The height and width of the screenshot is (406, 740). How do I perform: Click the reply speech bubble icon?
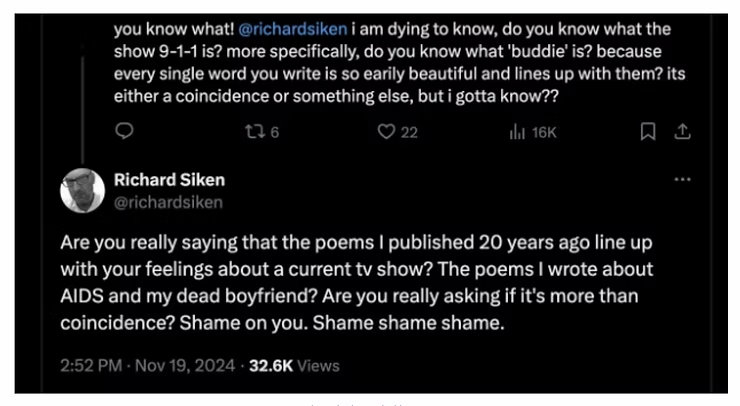[x=124, y=131]
